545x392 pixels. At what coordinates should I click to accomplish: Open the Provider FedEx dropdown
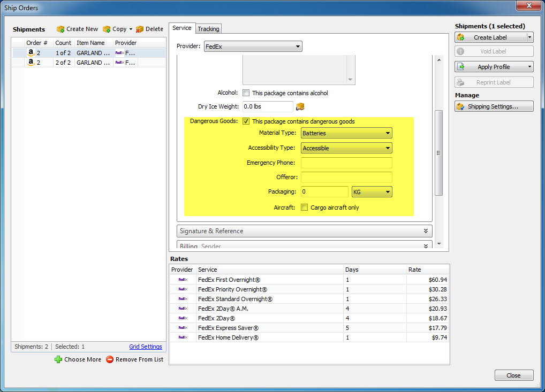coord(253,47)
